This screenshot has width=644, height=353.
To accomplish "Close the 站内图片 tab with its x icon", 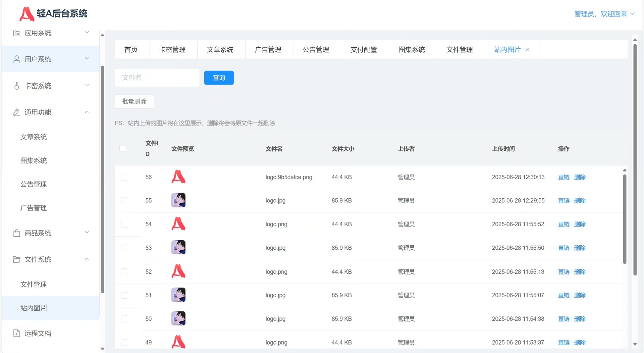I will [527, 50].
